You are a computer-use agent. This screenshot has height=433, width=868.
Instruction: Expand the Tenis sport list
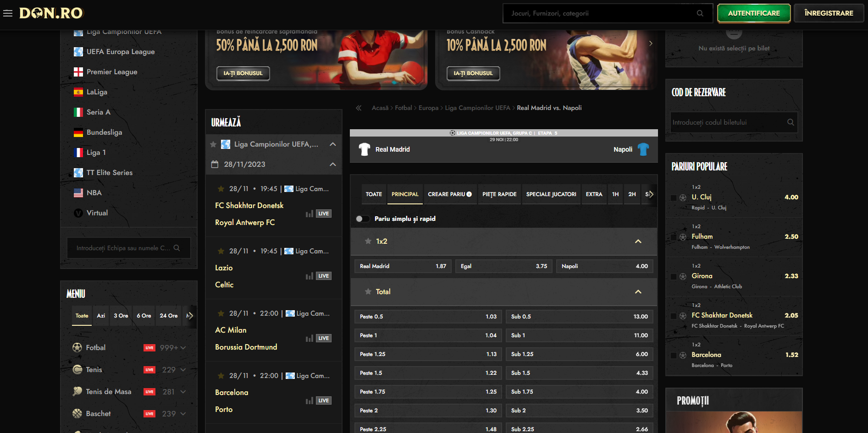point(183,370)
